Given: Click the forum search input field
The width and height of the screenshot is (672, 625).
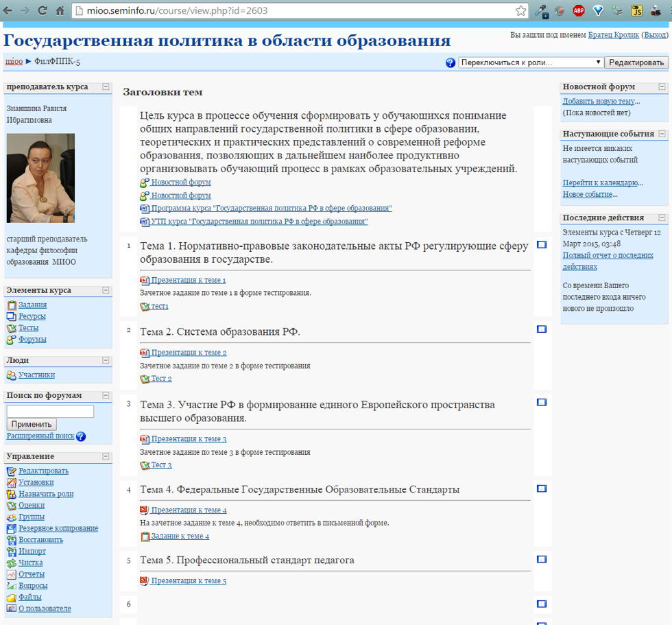Looking at the screenshot, I should coord(50,412).
